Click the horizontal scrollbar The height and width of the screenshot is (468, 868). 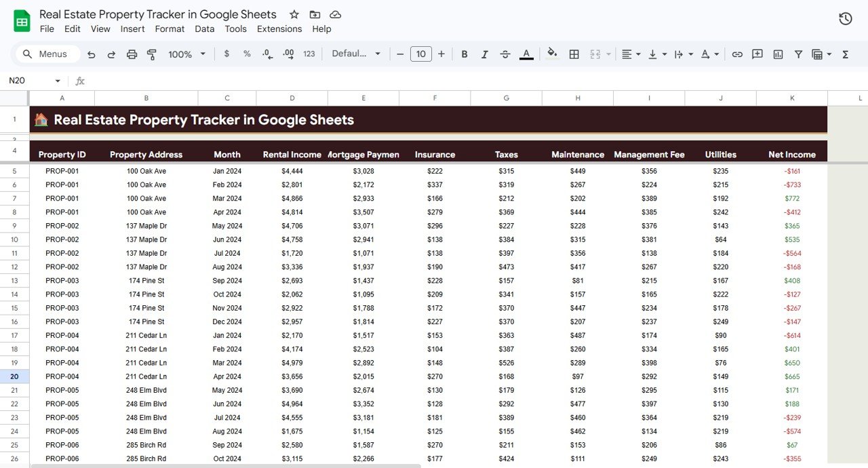[226, 465]
